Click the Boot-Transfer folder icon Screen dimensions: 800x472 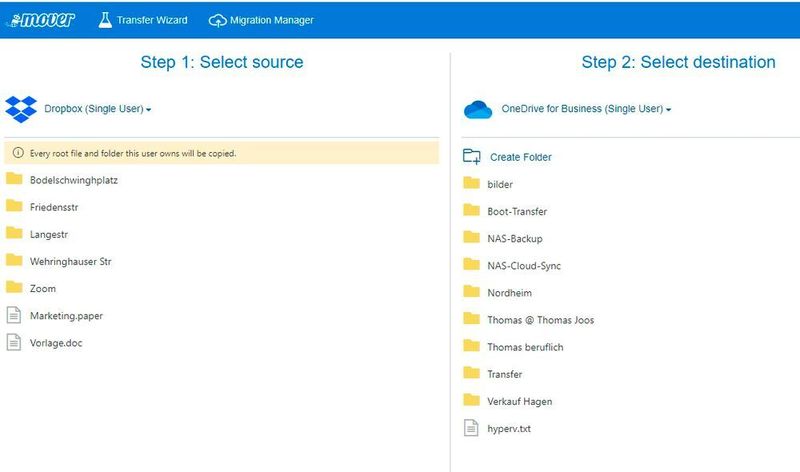[471, 210]
